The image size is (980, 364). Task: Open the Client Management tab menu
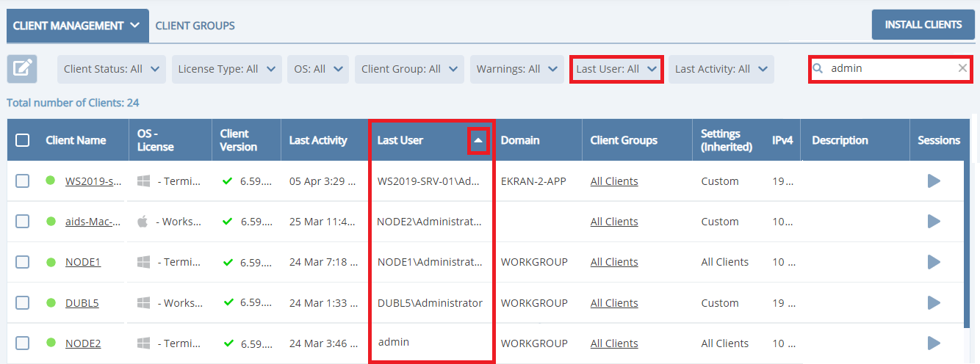(x=76, y=26)
